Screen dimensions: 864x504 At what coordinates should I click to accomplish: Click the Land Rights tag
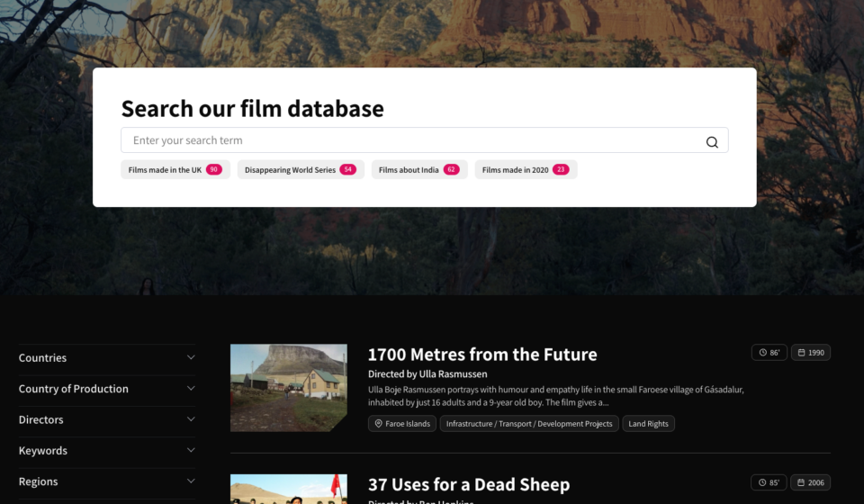click(648, 424)
